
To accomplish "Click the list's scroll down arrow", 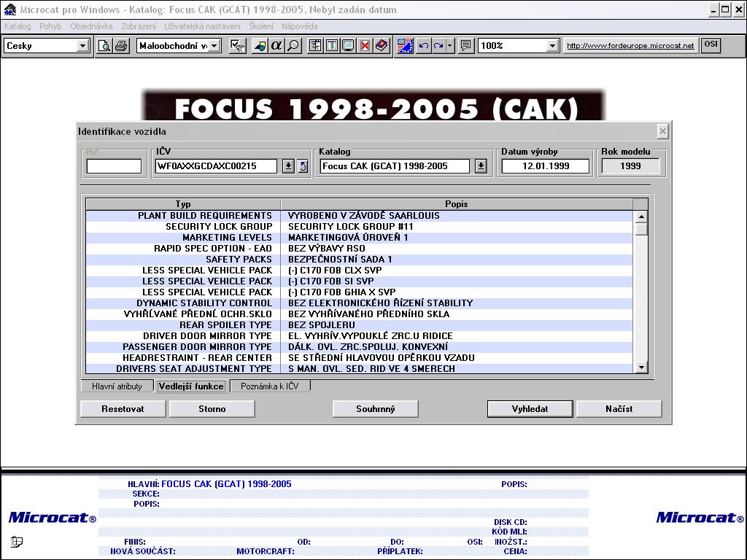I will point(641,367).
